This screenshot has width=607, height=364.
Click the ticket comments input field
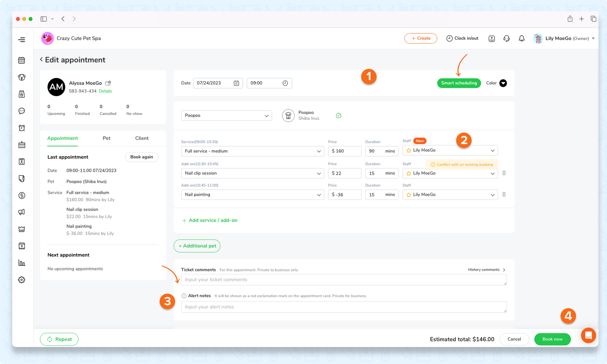point(344,280)
